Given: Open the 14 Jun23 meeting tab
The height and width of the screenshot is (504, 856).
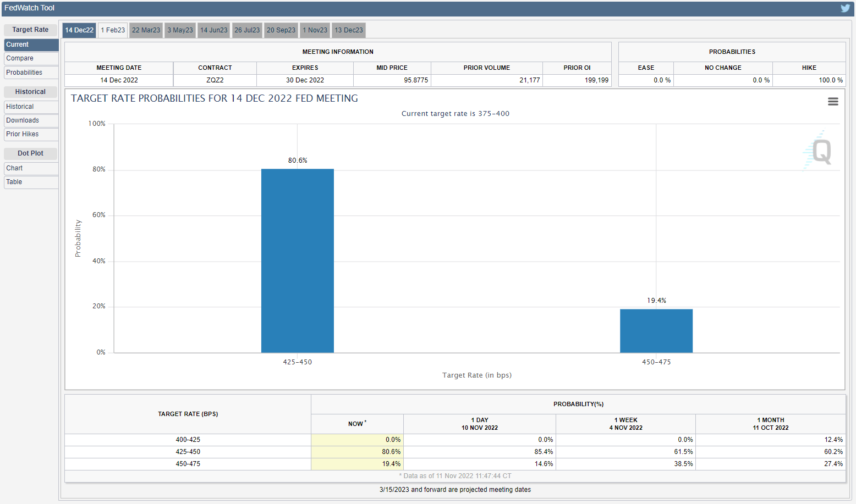Looking at the screenshot, I should tap(214, 30).
